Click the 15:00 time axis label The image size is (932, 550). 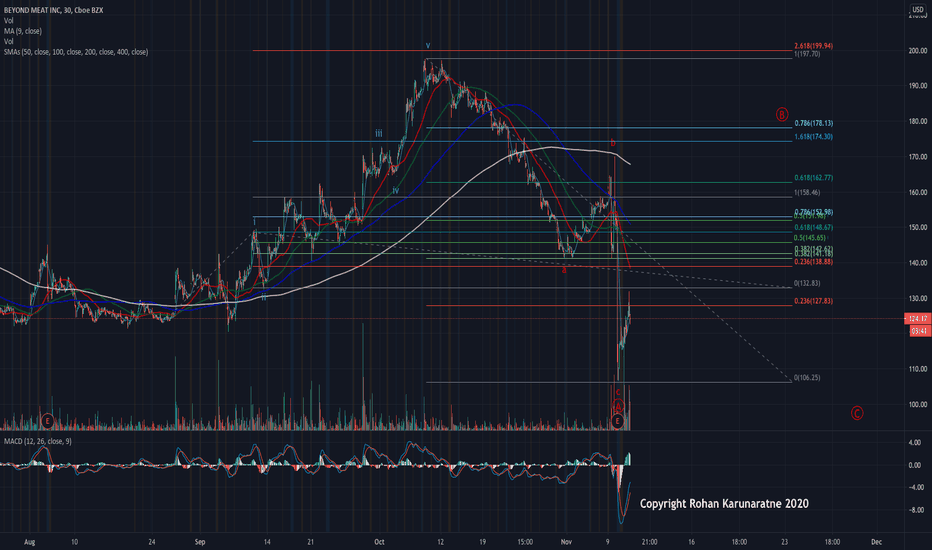tap(525, 542)
